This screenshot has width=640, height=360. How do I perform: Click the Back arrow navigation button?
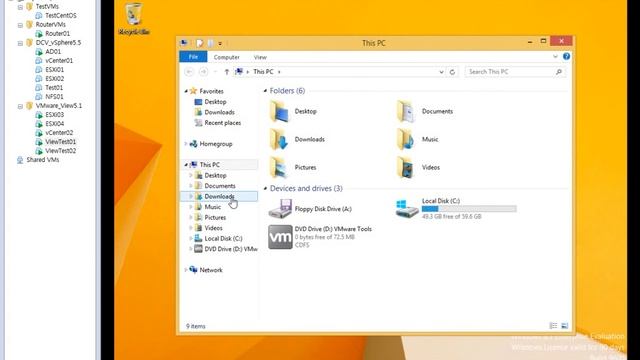(x=189, y=72)
